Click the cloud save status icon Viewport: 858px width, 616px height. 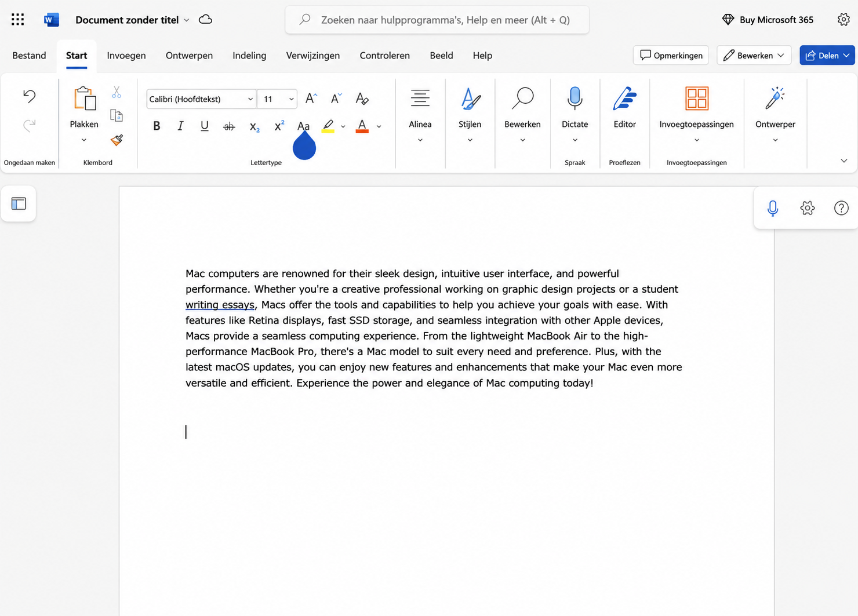(x=205, y=20)
